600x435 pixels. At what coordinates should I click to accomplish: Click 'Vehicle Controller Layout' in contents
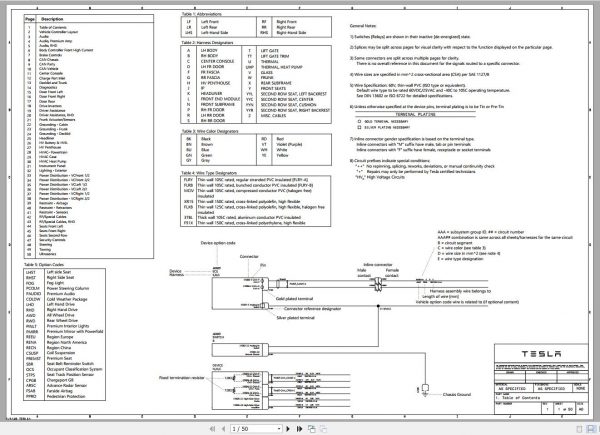58,32
